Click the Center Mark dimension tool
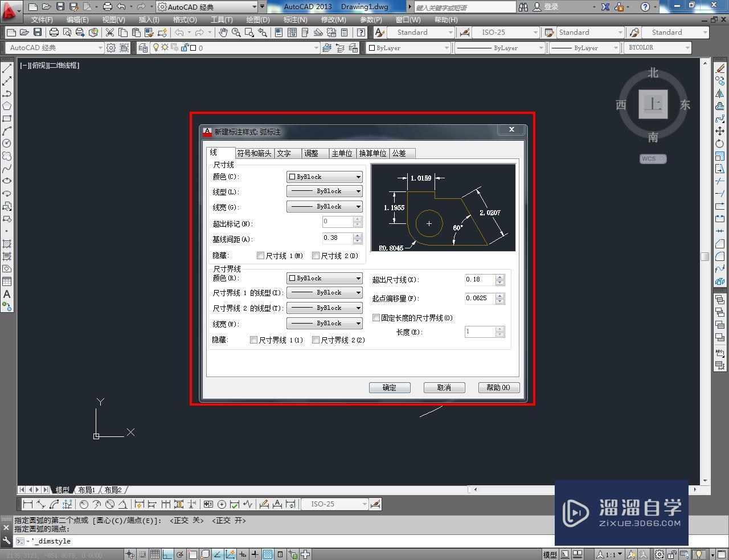 coord(222,504)
